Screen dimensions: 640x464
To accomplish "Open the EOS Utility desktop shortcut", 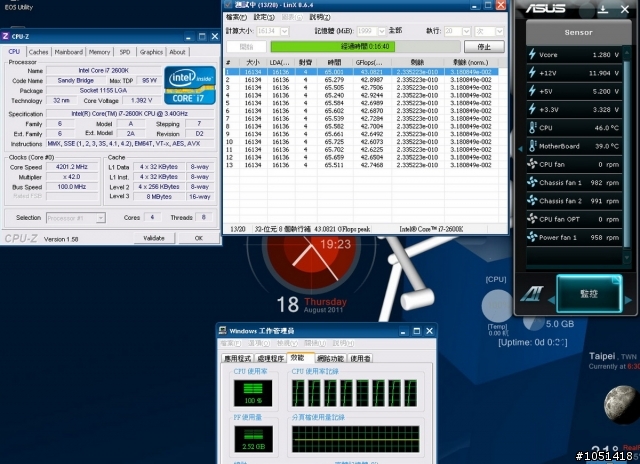I will (x=18, y=6).
